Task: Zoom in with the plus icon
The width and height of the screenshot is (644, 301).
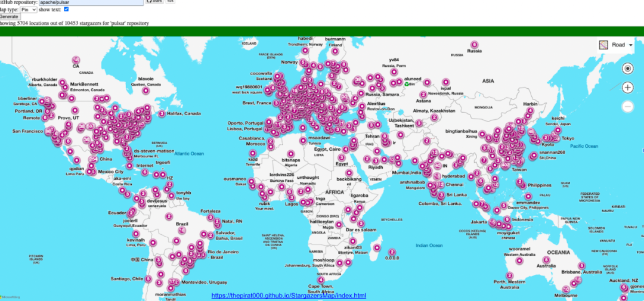Action: coord(627,88)
